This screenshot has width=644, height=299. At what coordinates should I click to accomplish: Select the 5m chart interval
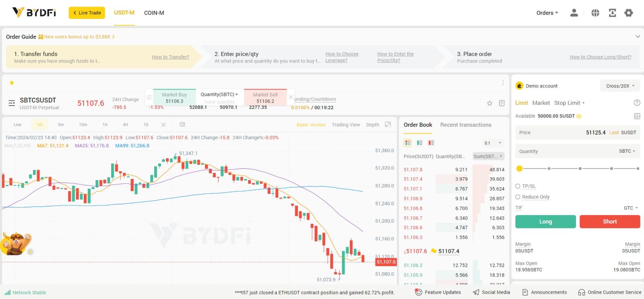tap(61, 125)
